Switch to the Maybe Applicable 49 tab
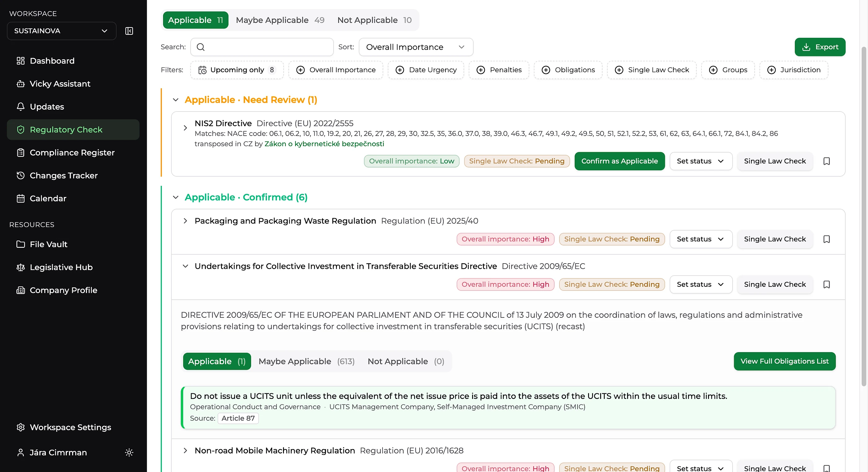The image size is (868, 472). click(x=280, y=20)
